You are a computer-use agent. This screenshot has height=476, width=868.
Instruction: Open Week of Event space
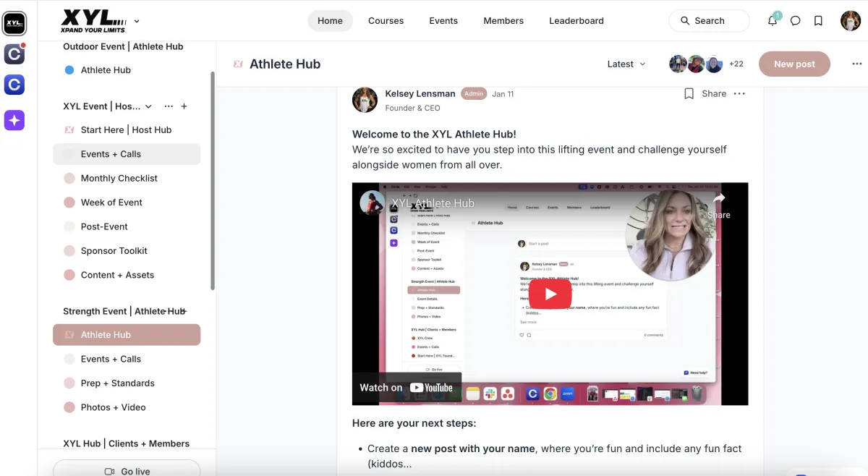tap(127, 203)
